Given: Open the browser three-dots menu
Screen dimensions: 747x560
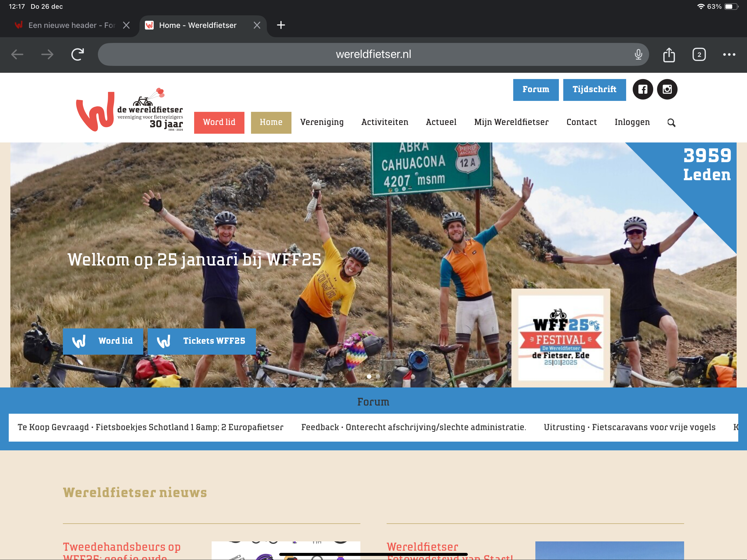Looking at the screenshot, I should click(729, 55).
